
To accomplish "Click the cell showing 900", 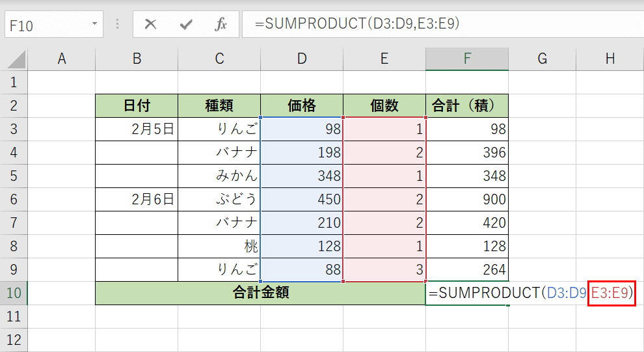I will pos(467,199).
